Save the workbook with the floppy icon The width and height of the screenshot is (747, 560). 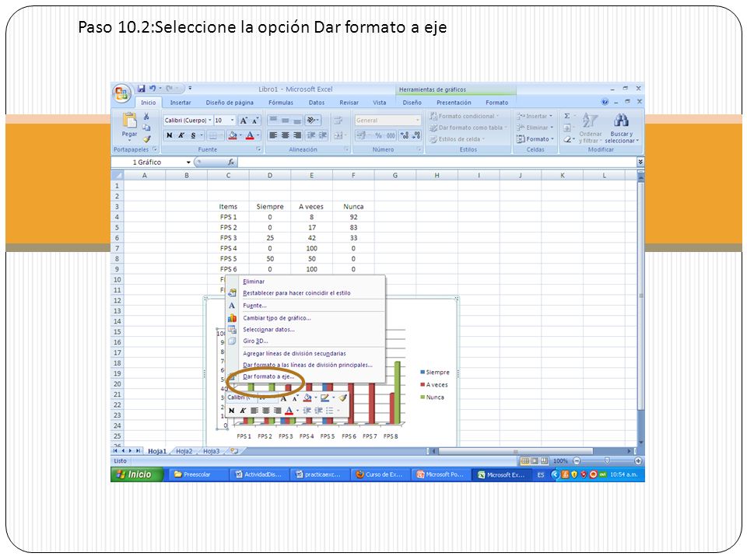pos(141,89)
